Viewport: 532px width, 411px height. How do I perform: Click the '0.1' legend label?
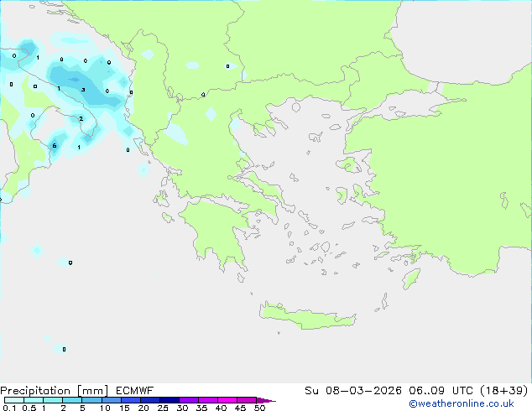(9, 408)
